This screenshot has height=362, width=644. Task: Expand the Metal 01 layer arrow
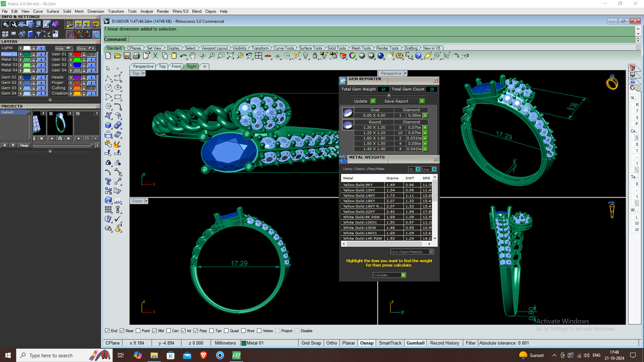tap(20, 54)
